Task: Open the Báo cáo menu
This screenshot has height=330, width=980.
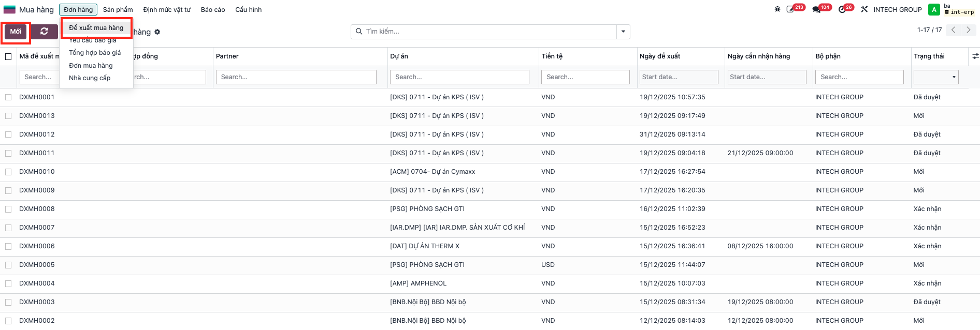Action: point(213,9)
